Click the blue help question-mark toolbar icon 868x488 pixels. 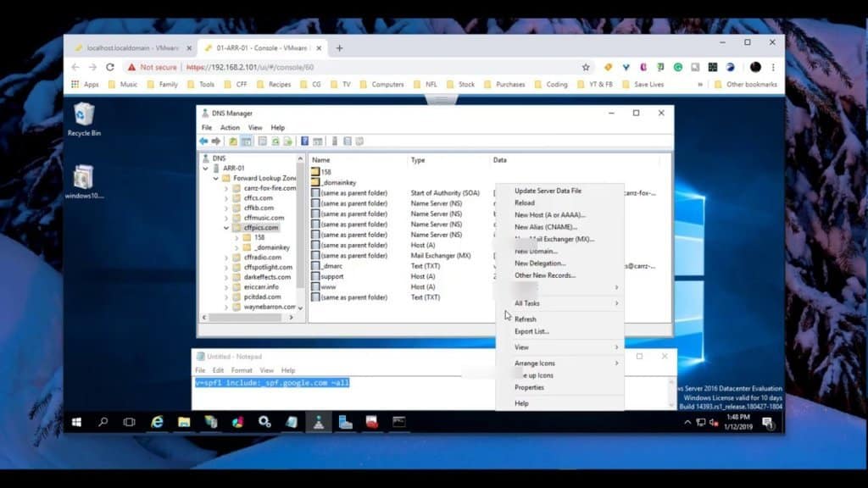click(304, 141)
